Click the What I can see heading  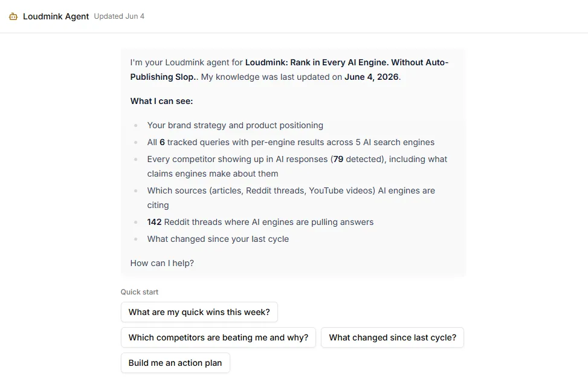[161, 101]
